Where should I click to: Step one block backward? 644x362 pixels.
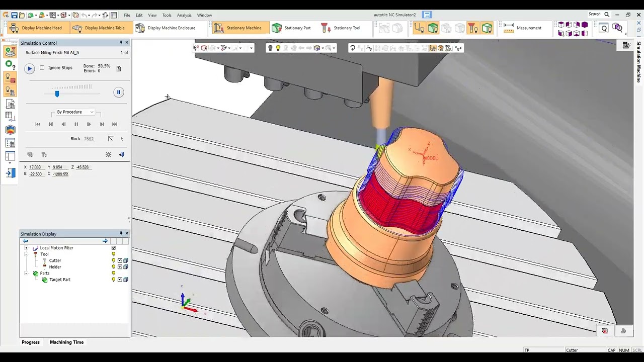[63, 124]
